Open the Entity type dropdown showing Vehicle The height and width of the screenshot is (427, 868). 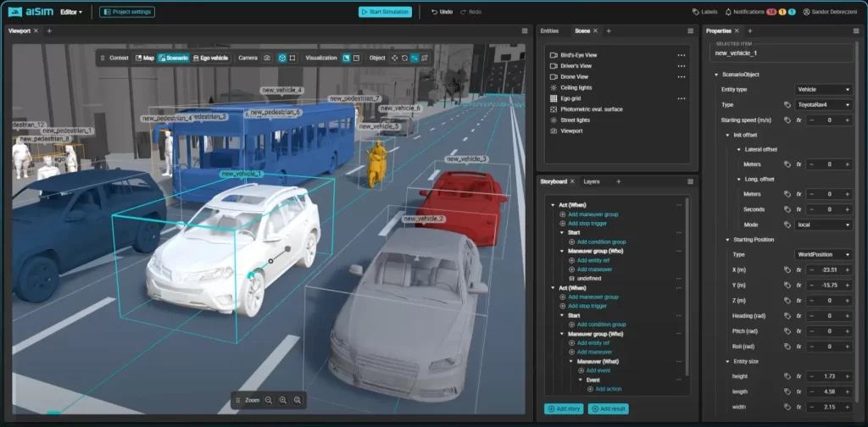click(823, 89)
